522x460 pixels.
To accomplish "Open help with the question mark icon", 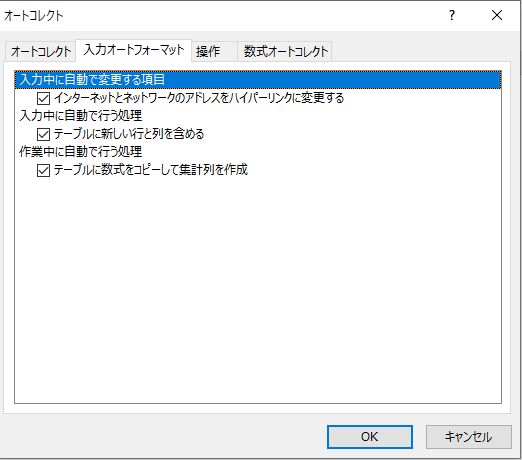I will point(452,15).
